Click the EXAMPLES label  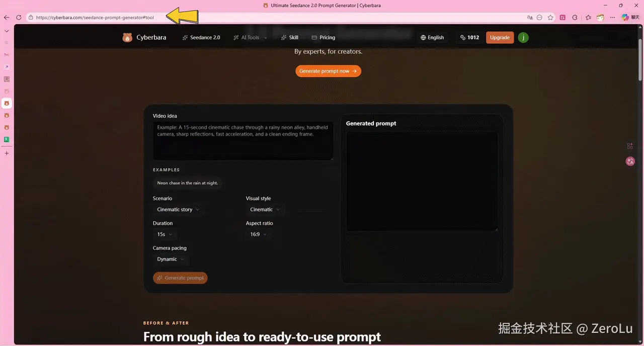coord(166,170)
